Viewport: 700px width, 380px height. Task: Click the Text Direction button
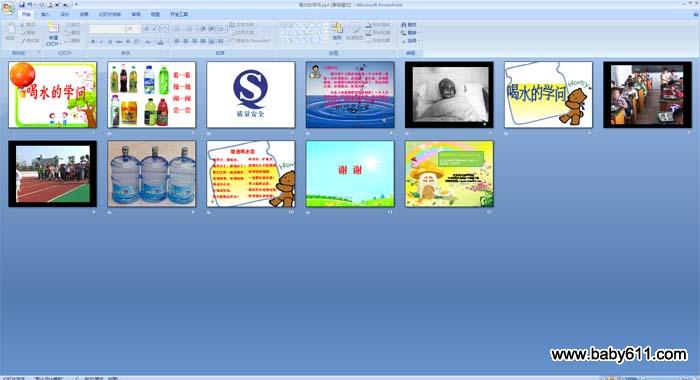coord(243,25)
